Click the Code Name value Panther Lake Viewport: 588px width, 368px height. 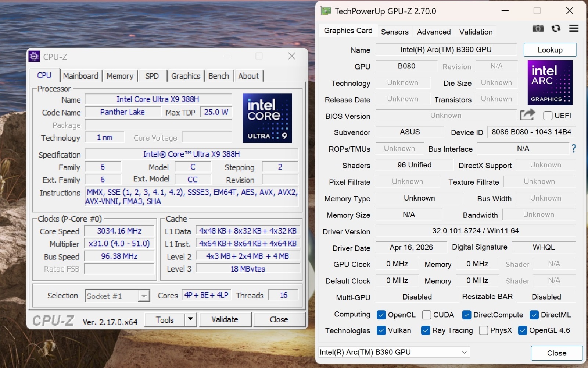[123, 112]
